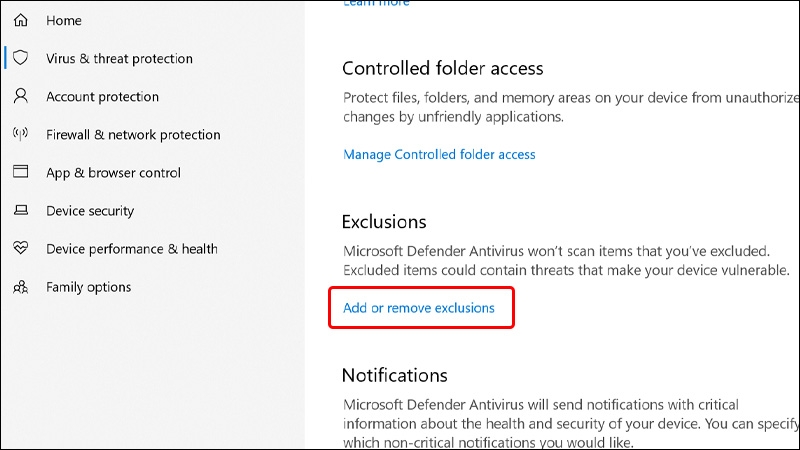
Task: Select Device security menu entry
Action: pyautogui.click(x=90, y=211)
